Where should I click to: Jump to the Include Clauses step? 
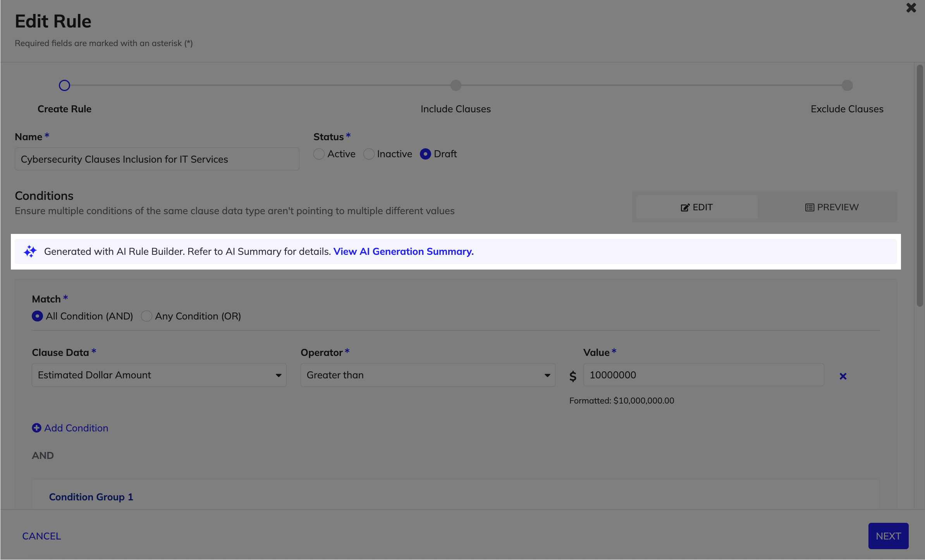tap(456, 85)
